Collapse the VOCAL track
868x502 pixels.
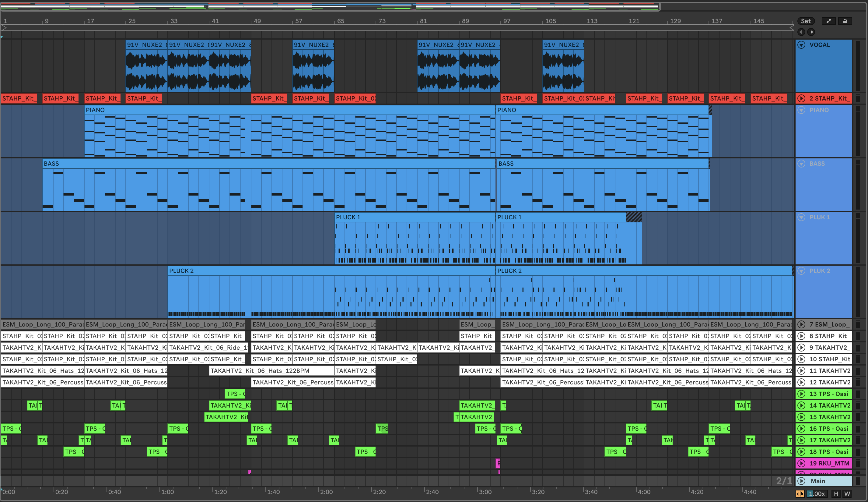pos(802,45)
